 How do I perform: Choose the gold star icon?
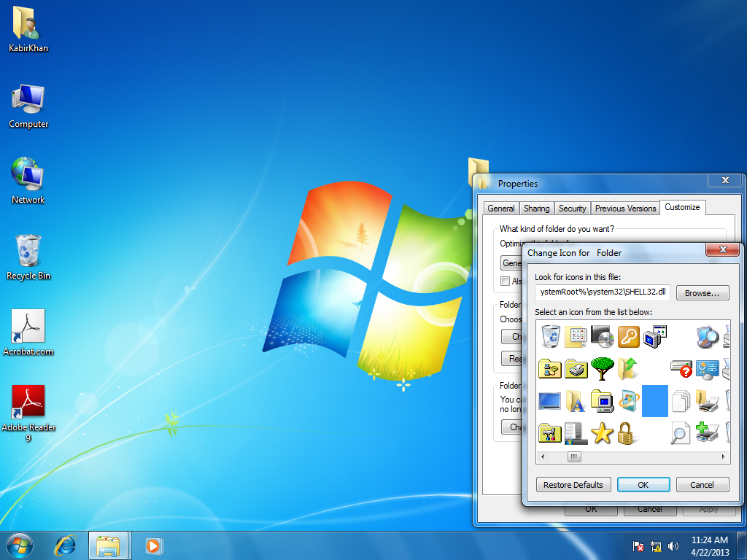(x=602, y=433)
